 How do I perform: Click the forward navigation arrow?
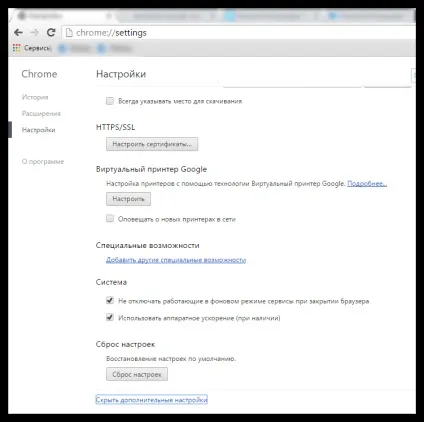34,32
